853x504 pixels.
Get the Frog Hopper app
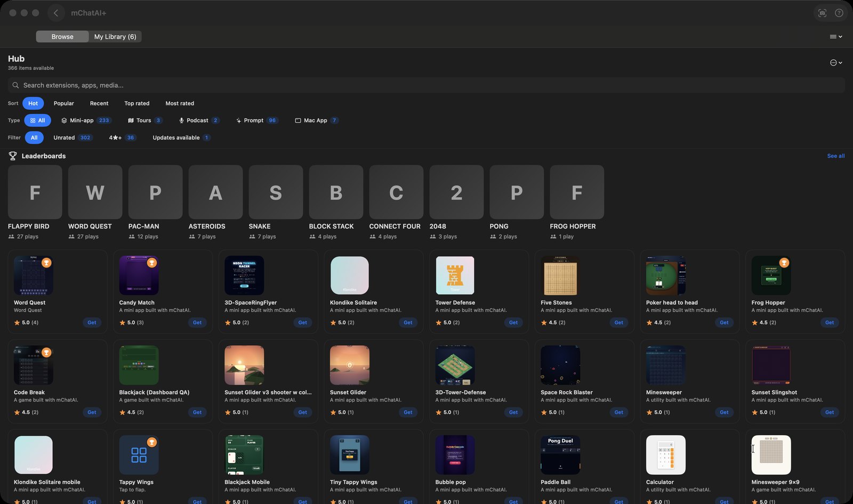pyautogui.click(x=830, y=322)
